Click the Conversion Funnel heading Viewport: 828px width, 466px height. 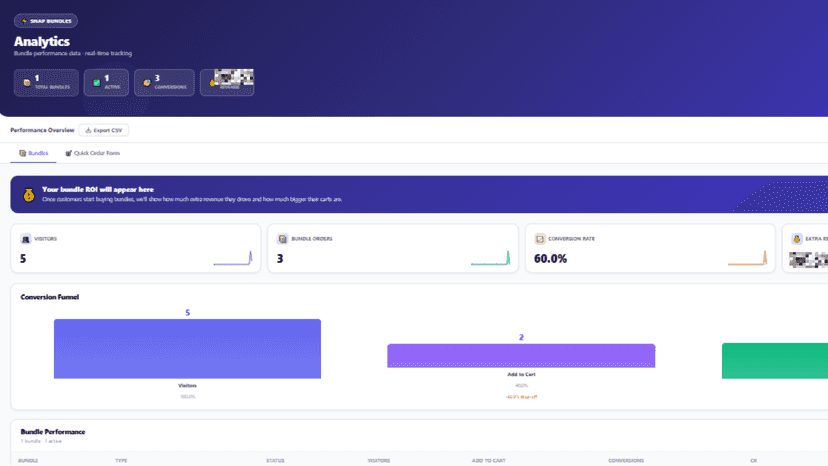(50, 297)
